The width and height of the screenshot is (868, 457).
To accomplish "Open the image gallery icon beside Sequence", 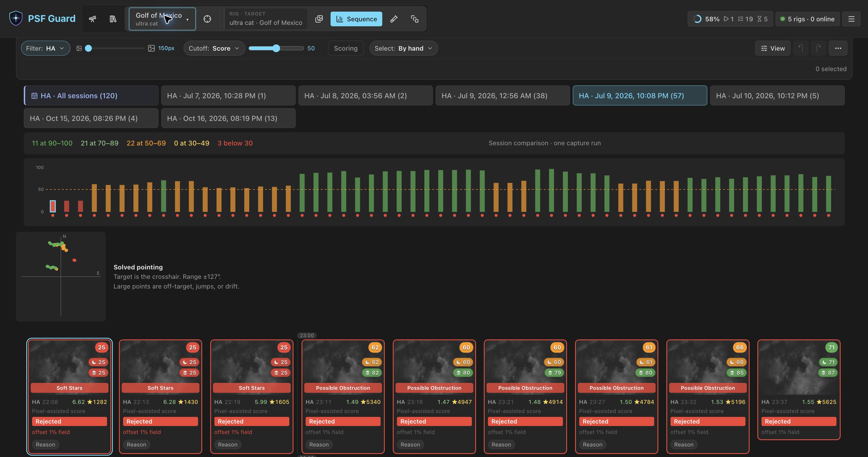I will tap(319, 19).
